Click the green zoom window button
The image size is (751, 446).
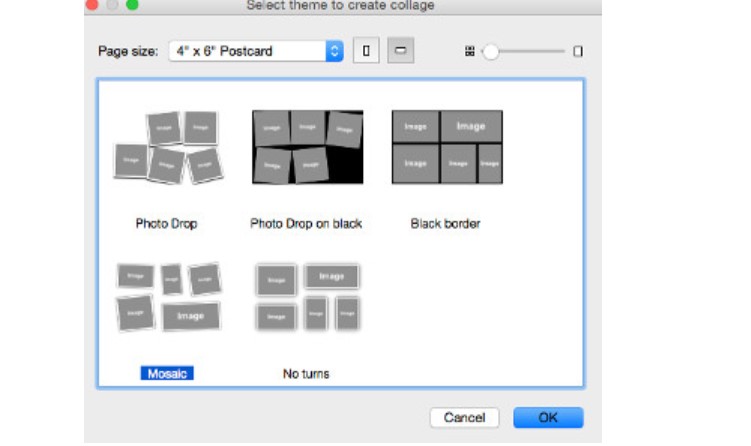[x=132, y=4]
